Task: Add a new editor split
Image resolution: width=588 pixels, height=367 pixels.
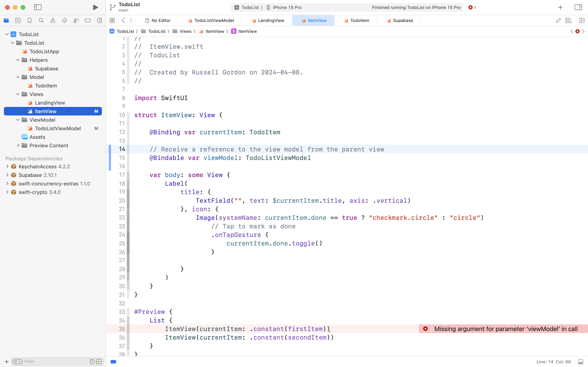Action: (582, 20)
